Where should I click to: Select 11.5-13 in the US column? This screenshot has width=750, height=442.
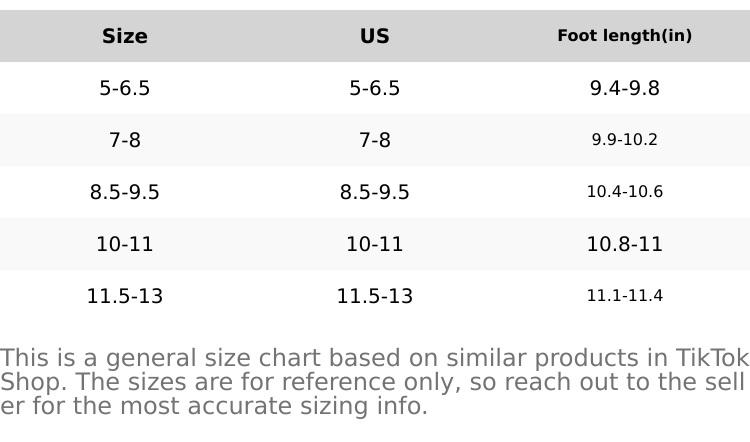(x=375, y=296)
